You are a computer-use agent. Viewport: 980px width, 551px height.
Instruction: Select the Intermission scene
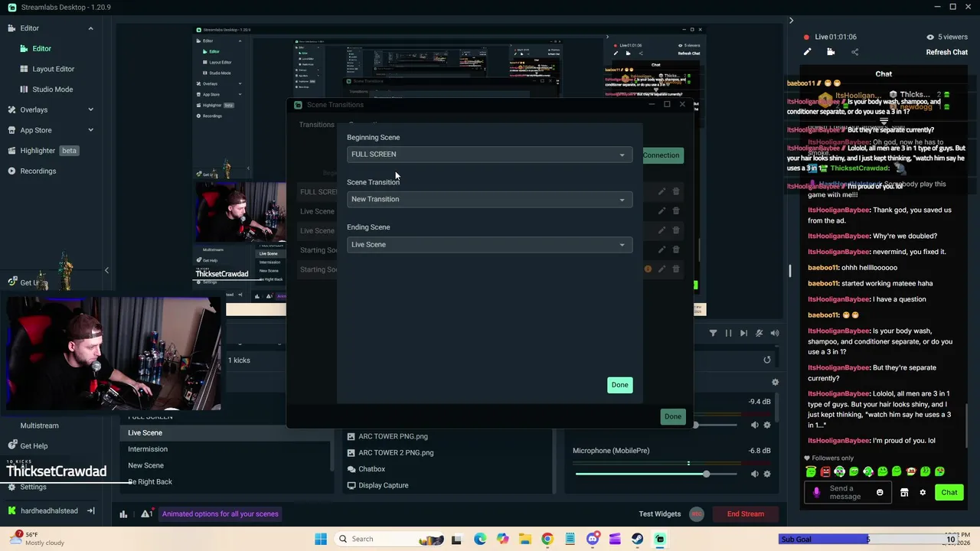148,449
